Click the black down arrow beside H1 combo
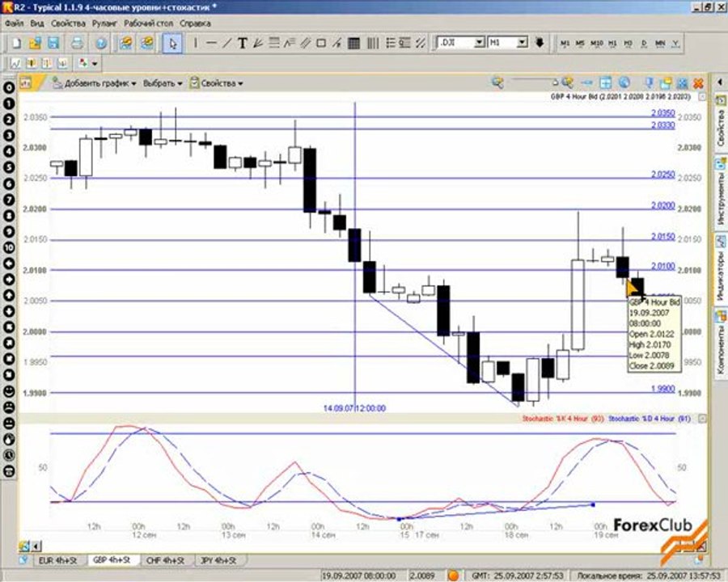 (x=540, y=43)
